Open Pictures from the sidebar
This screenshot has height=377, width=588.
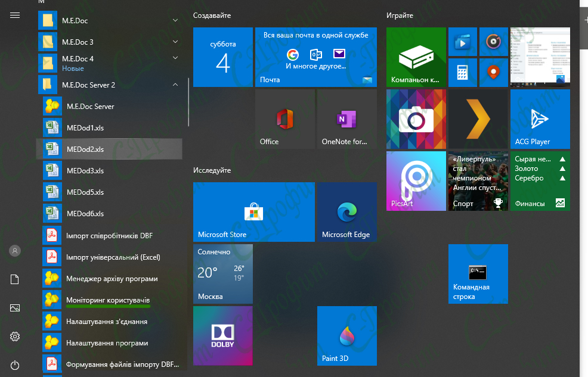click(15, 308)
